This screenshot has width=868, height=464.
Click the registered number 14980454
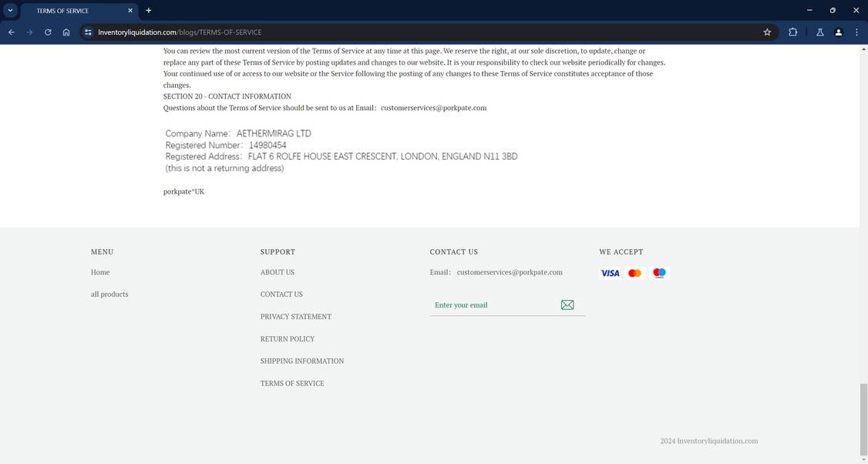[x=267, y=145]
